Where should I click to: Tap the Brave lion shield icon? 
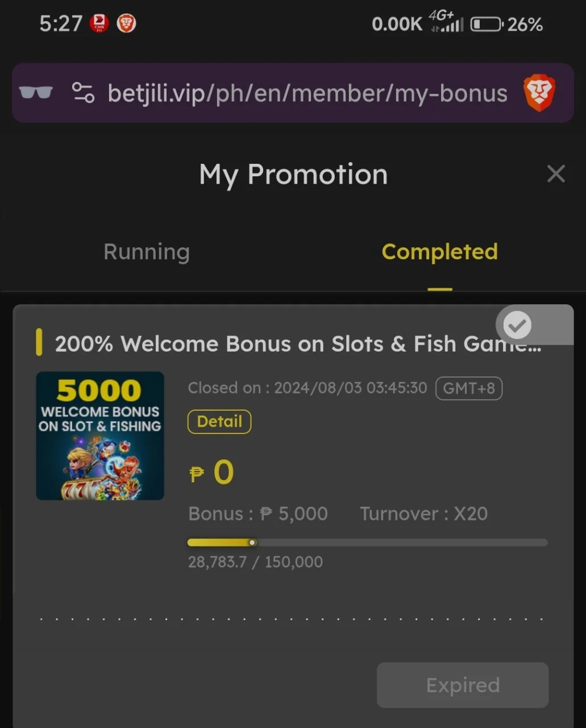tap(539, 93)
